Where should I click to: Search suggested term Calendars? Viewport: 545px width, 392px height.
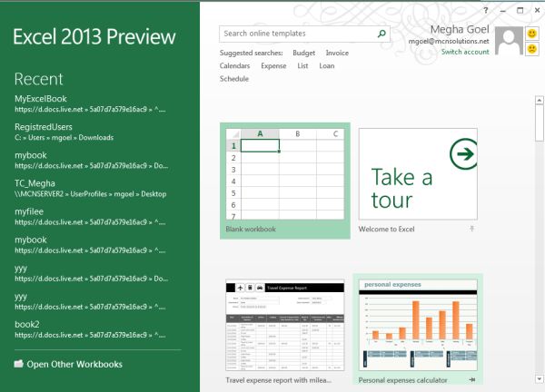click(x=234, y=66)
